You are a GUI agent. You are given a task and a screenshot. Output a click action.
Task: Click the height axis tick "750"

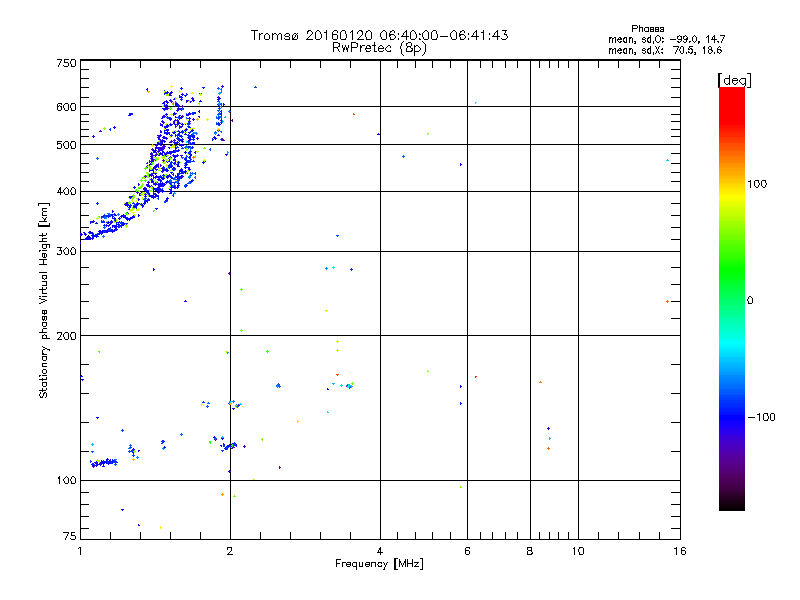click(x=66, y=63)
